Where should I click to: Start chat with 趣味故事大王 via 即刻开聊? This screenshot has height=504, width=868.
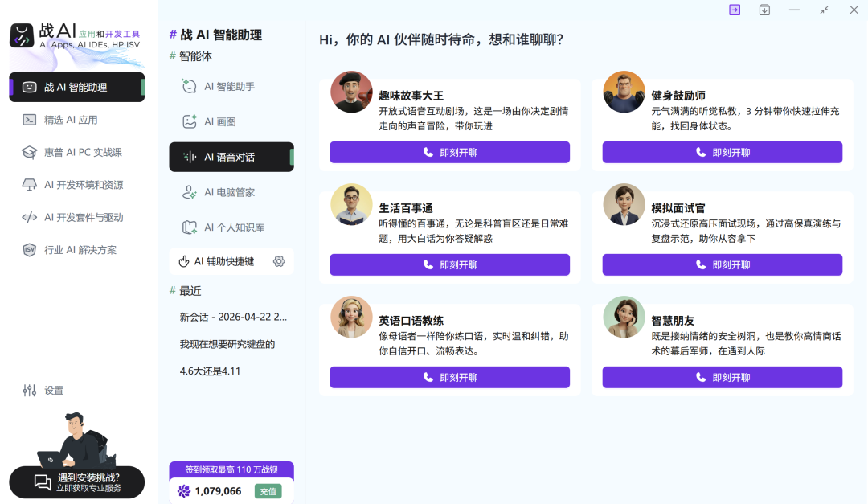tap(449, 152)
